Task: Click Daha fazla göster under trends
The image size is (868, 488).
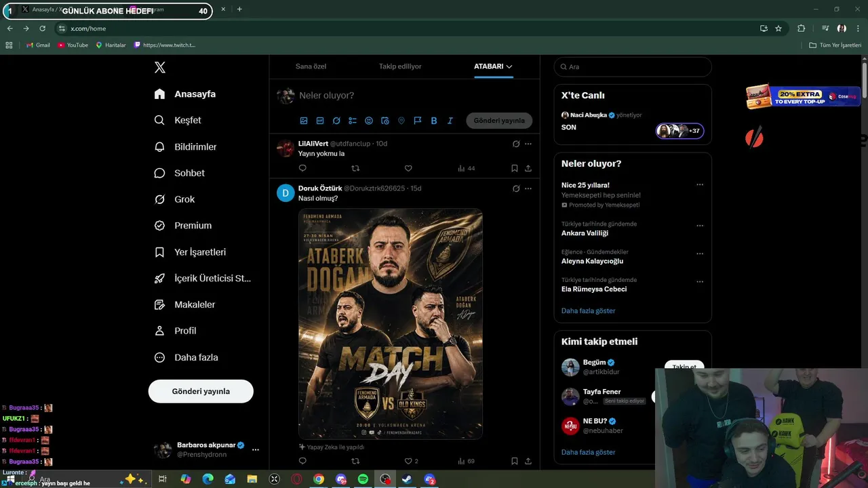Action: pyautogui.click(x=589, y=310)
